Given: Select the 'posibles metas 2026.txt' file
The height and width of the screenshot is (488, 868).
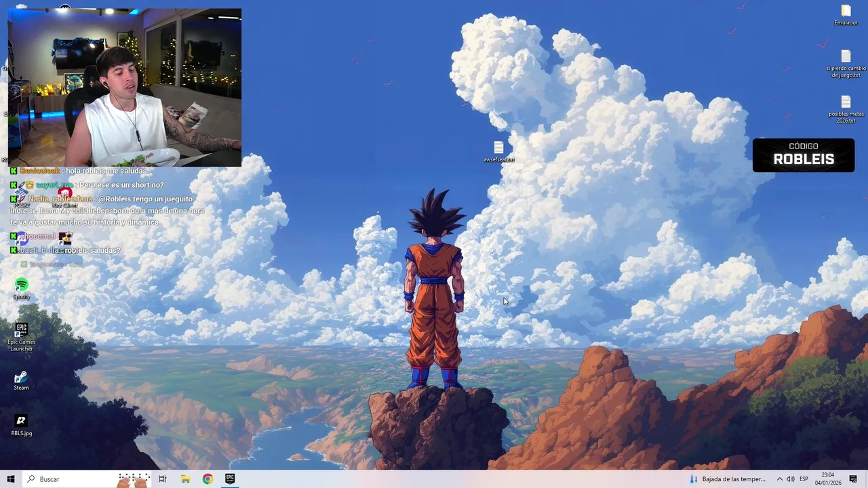Looking at the screenshot, I should (x=846, y=109).
